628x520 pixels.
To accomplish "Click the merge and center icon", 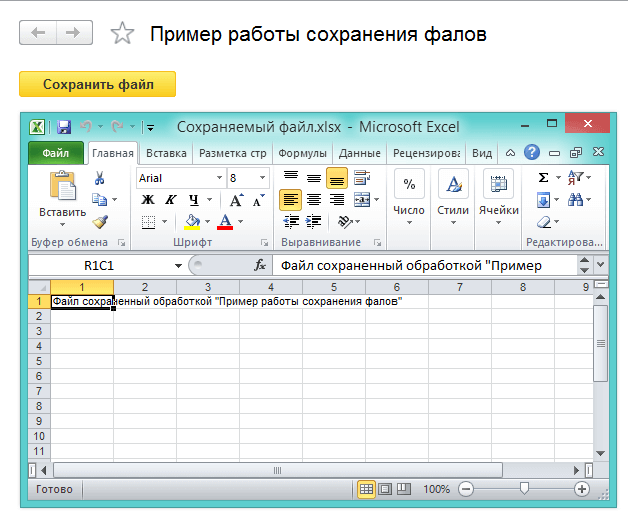I will 362,200.
